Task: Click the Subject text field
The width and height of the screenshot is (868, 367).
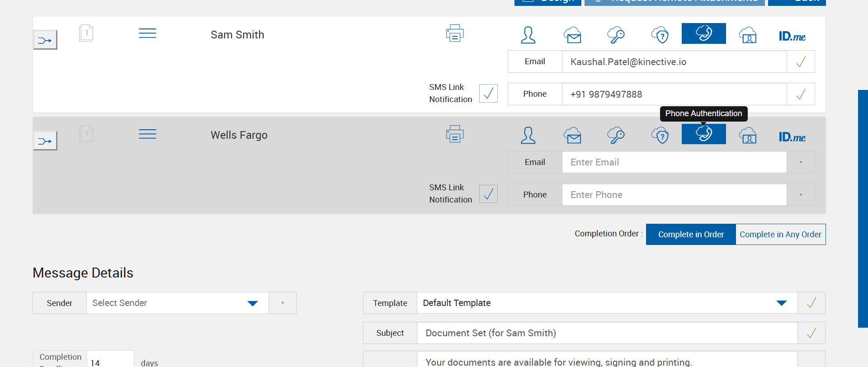Action: [x=607, y=333]
